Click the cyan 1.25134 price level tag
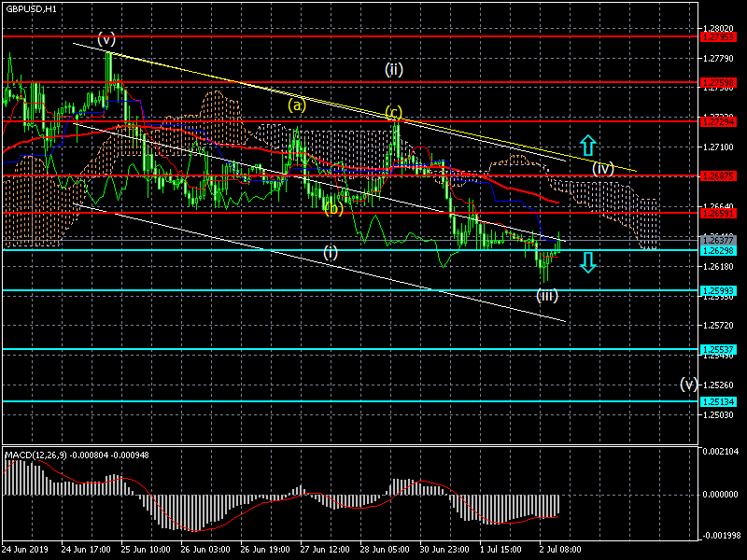The height and width of the screenshot is (560, 747). pos(718,402)
